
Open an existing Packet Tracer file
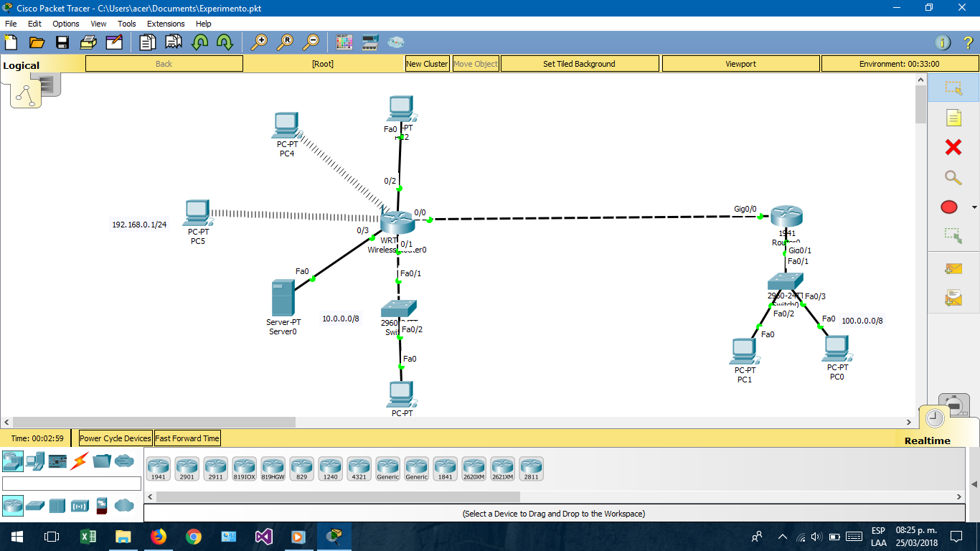point(37,42)
